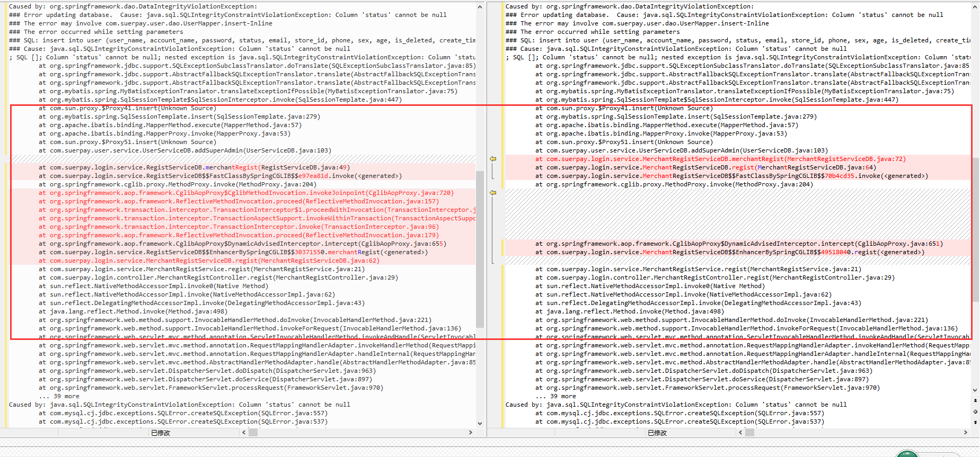The image size is (980, 457).
Task: Select left line UserServiceDB.addSuperAdmin java:103
Action: 184,150
